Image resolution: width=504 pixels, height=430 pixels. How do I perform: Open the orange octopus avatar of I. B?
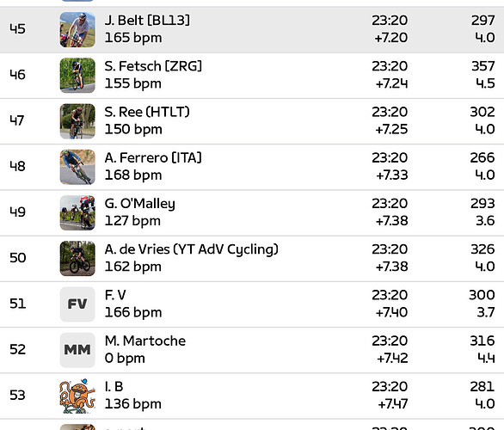[x=77, y=396]
